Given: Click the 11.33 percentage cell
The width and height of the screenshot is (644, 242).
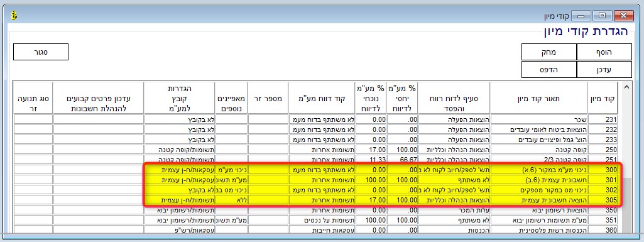Looking at the screenshot, I should [x=371, y=160].
